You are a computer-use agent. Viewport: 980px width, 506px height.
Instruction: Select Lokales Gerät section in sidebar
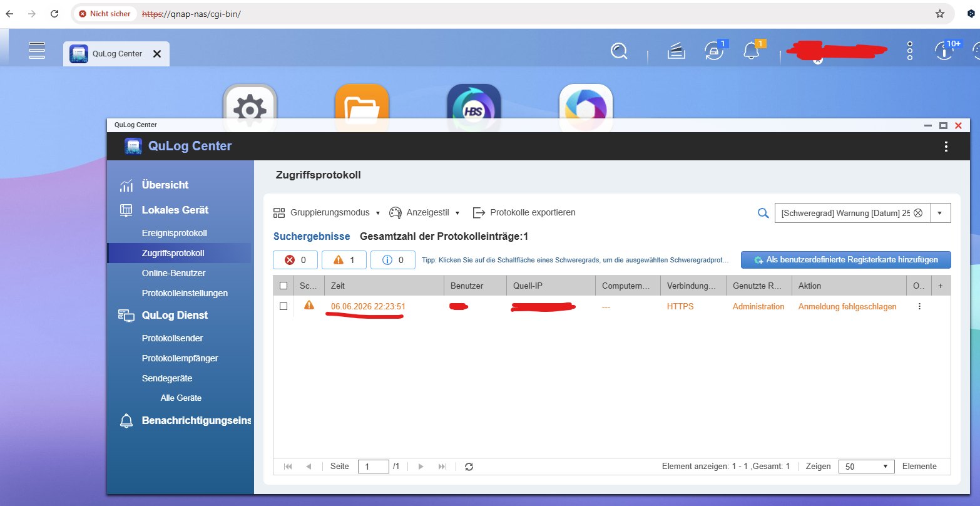[x=175, y=210]
